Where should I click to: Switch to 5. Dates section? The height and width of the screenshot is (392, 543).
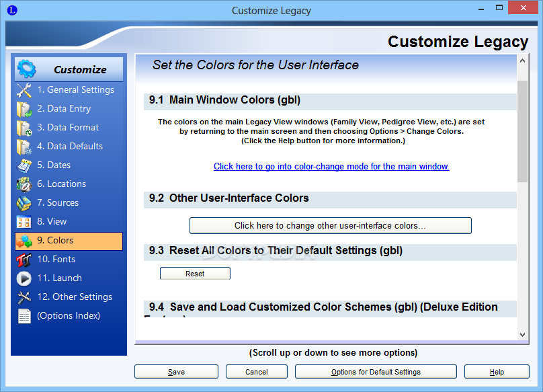tap(69, 165)
